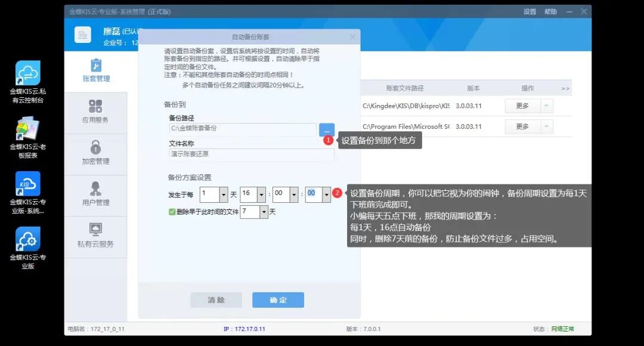This screenshot has height=346, width=644.
Task: Click the 操作 column header
Action: click(527, 88)
